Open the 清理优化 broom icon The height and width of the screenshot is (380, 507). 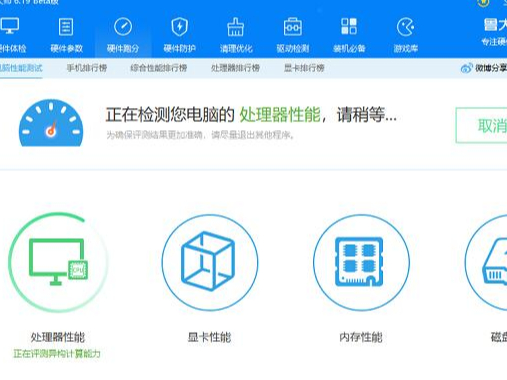pos(236,27)
